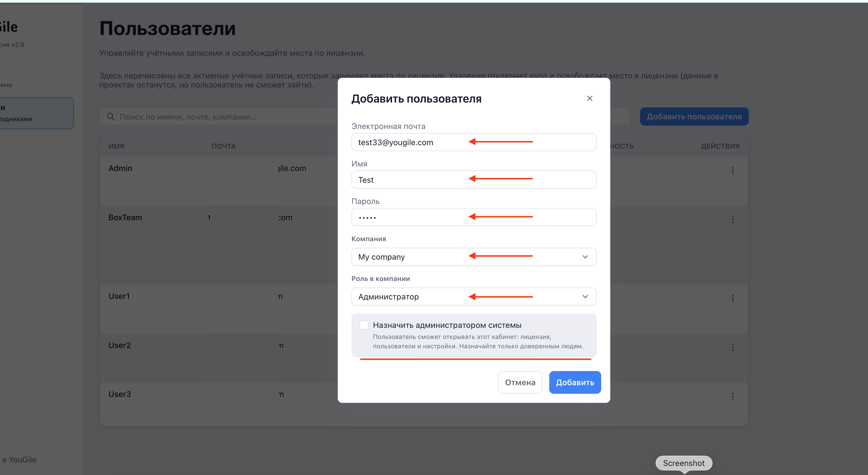Select the BoxTeam name cell
This screenshot has width=868, height=475.
click(x=125, y=218)
